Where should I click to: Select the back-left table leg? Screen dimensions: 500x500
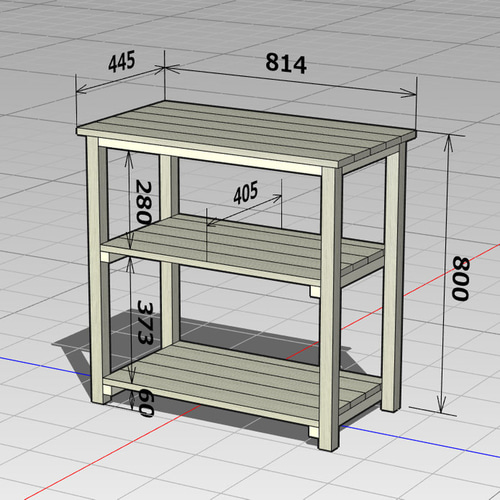pyautogui.click(x=170, y=250)
